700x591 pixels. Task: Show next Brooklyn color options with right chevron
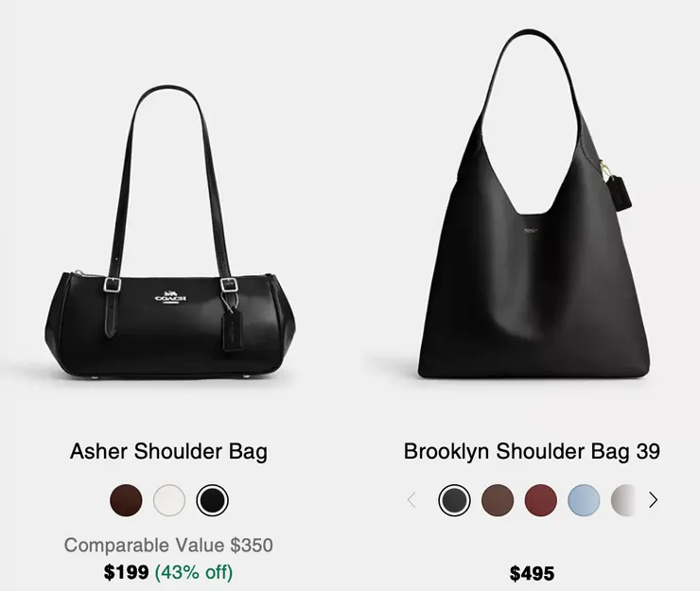(x=653, y=500)
